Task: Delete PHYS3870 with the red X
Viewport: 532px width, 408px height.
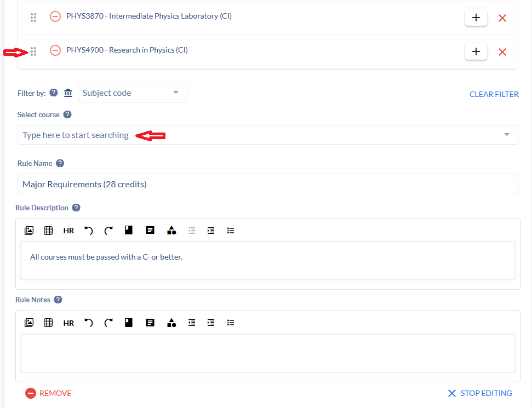Action: point(502,18)
